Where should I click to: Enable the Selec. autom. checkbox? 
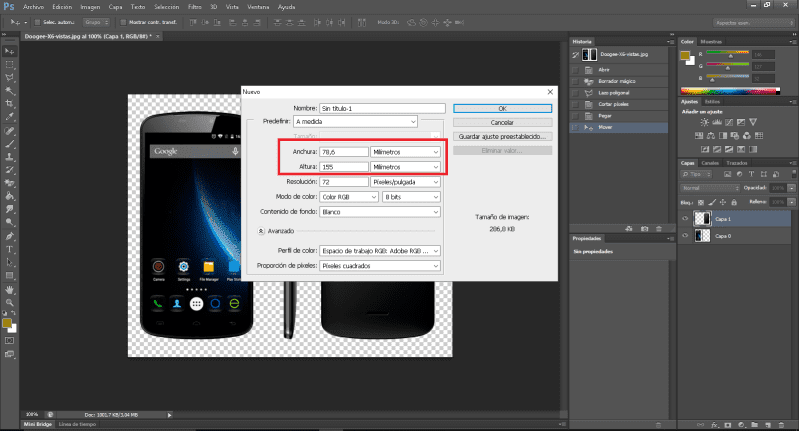pyautogui.click(x=37, y=22)
